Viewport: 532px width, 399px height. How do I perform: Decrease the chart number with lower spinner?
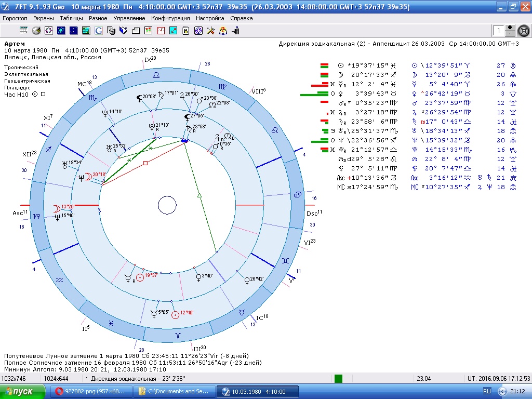tap(510, 34)
